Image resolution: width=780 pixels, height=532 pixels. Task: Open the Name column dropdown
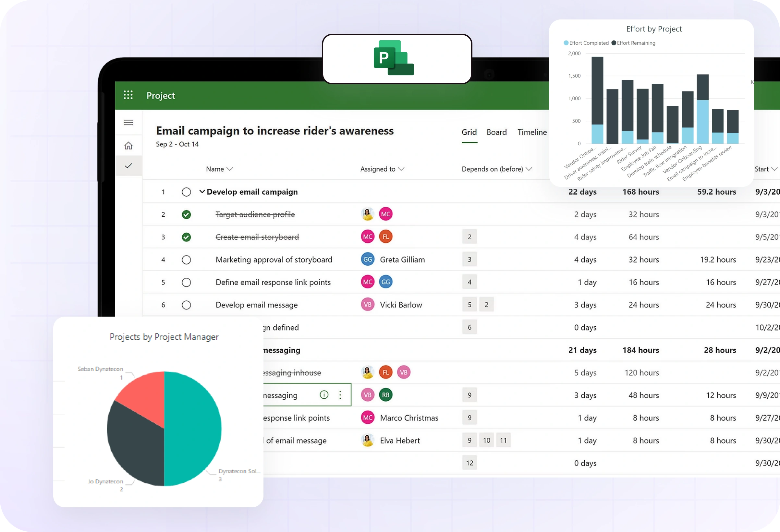pos(230,169)
